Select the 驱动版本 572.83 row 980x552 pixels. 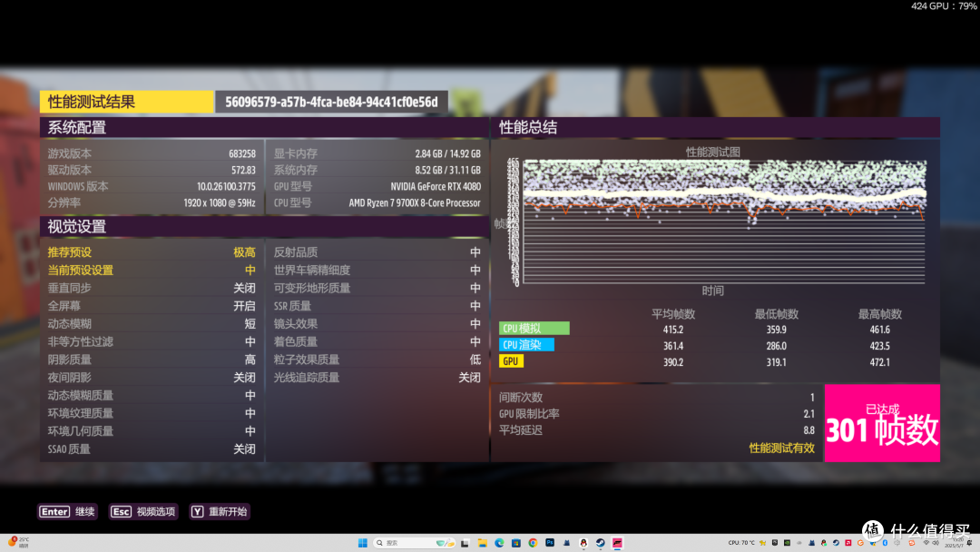point(152,170)
